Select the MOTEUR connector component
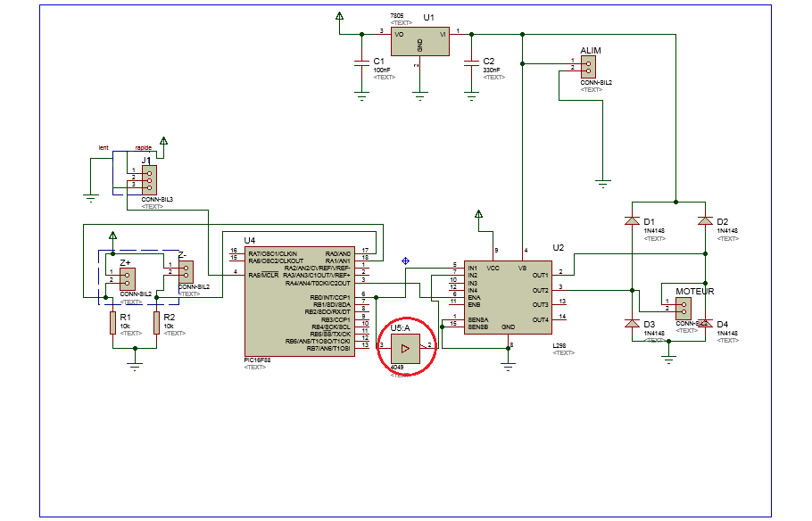 click(683, 308)
